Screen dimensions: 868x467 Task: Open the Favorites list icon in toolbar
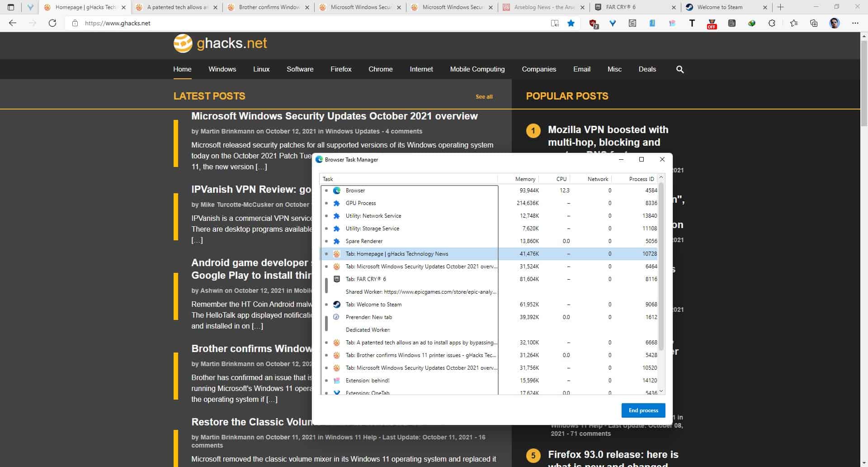[793, 23]
